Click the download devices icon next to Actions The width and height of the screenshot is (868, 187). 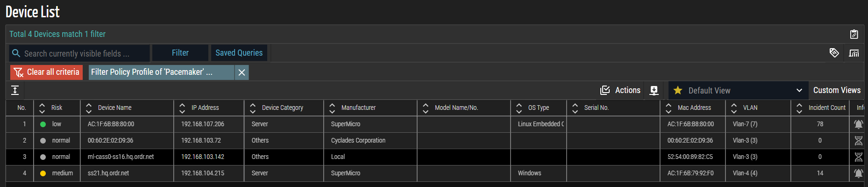(654, 90)
